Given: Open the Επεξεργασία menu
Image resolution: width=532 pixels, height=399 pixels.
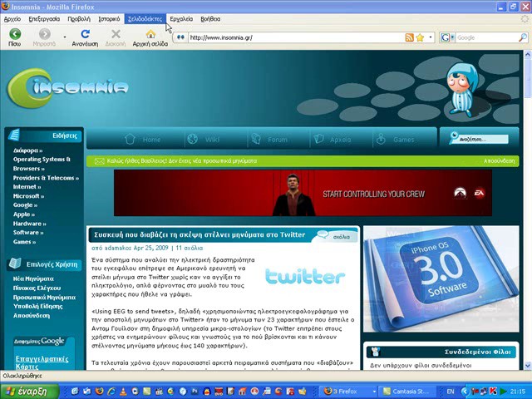Looking at the screenshot, I should (x=44, y=19).
